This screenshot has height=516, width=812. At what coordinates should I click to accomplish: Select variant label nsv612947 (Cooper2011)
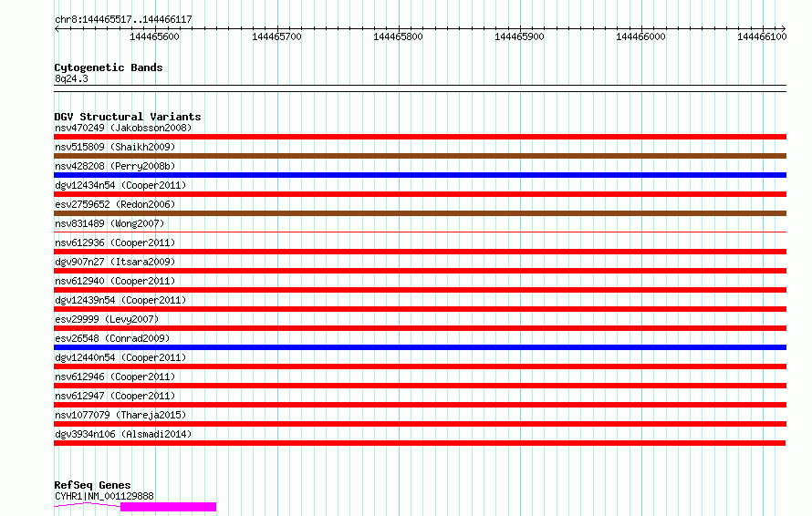click(x=115, y=396)
